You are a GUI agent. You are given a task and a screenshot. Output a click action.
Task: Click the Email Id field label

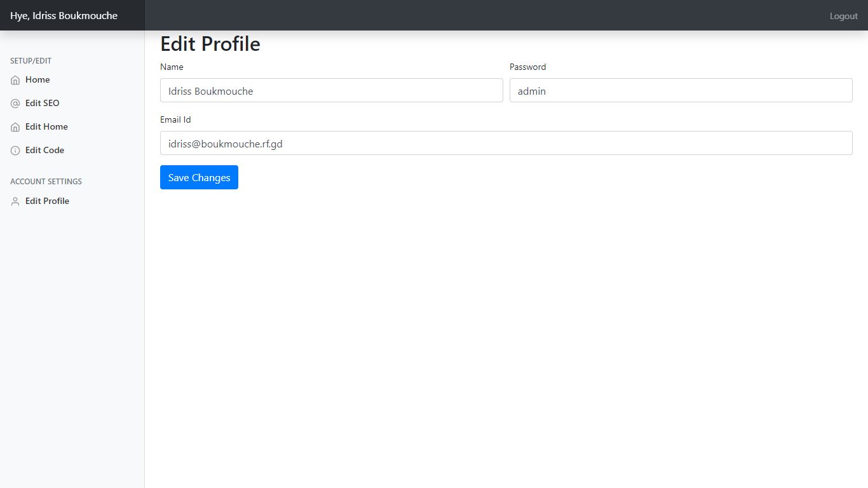175,119
